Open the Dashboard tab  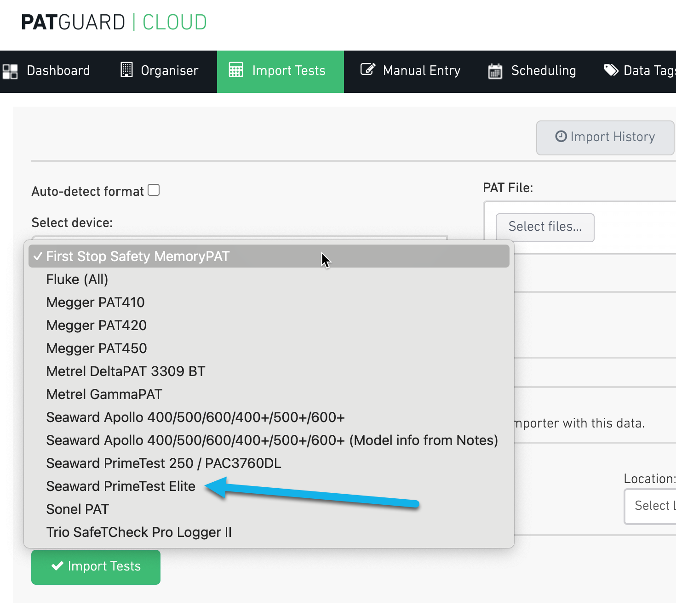[x=46, y=71]
